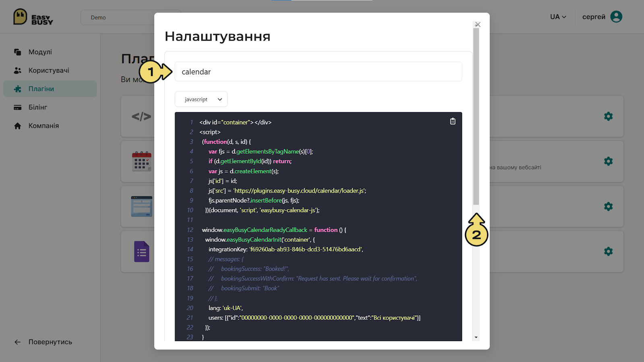Screen dimensions: 644x362
Task: Close the Налаштування dialog with the X
Action: tap(478, 25)
